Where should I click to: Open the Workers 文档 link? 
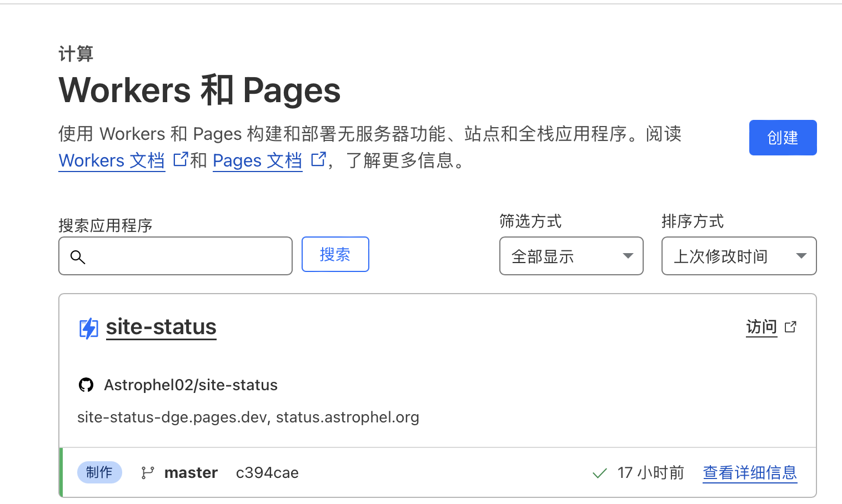[112, 160]
